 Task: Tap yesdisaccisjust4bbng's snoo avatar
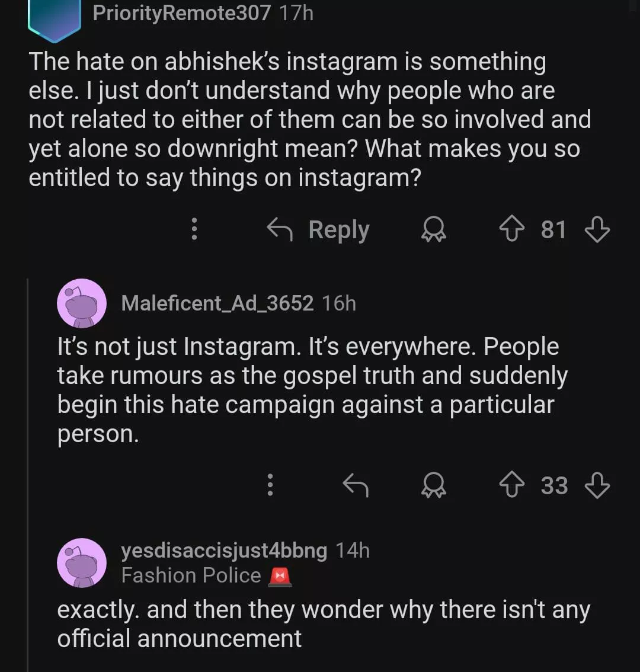pos(82,563)
